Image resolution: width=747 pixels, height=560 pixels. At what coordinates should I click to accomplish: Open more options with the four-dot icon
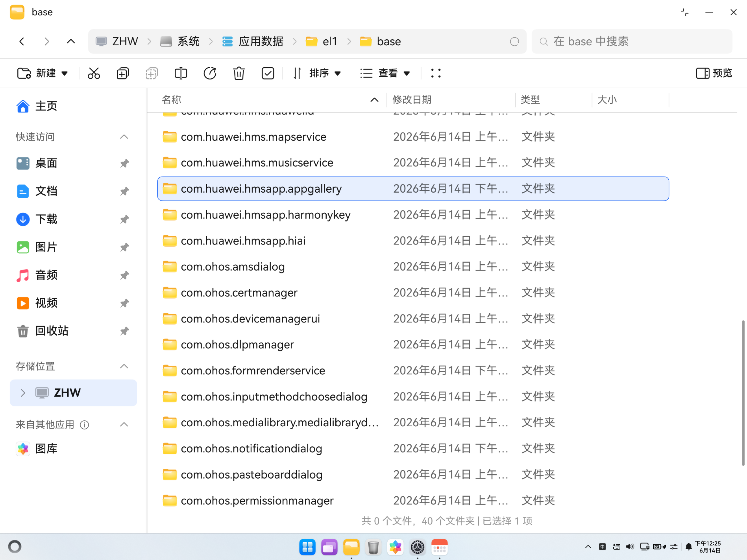coord(436,73)
